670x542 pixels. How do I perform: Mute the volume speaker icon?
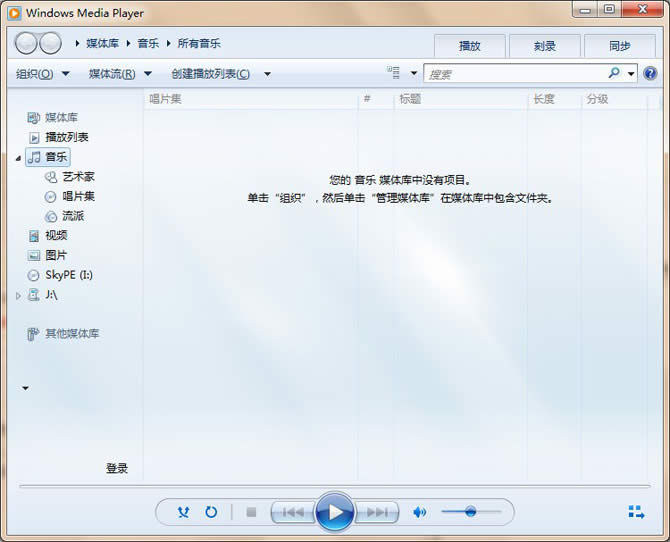pyautogui.click(x=420, y=512)
